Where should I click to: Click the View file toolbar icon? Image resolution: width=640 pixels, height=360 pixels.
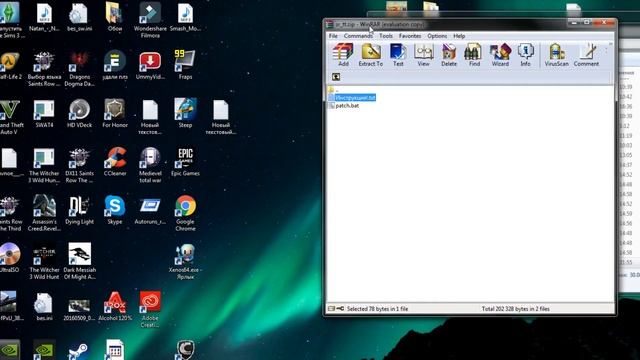[423, 55]
